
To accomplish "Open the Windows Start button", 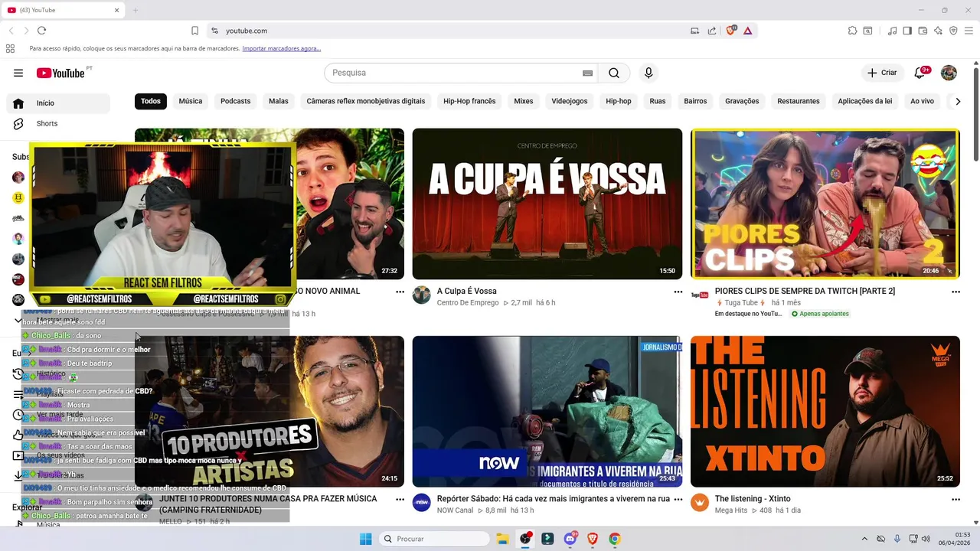I will click(366, 539).
